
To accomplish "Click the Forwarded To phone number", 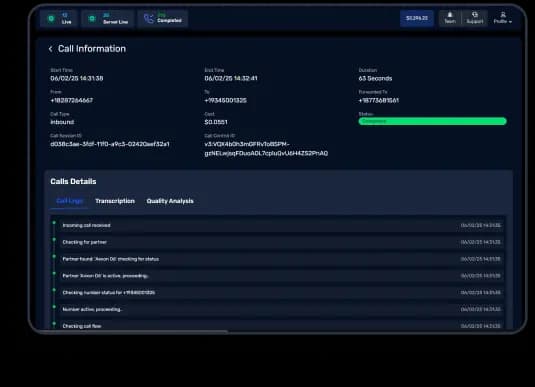I will pos(379,100).
